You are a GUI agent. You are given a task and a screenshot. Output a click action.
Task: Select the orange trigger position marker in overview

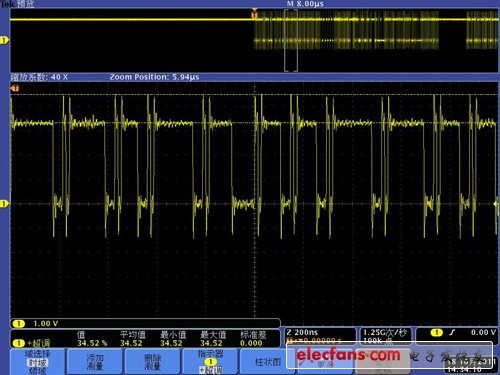[x=254, y=14]
